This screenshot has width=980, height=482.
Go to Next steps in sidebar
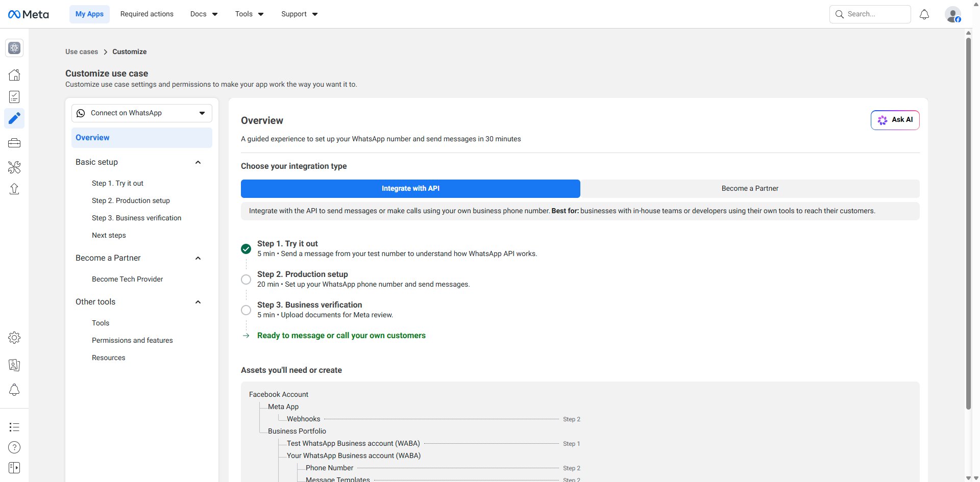[109, 236]
